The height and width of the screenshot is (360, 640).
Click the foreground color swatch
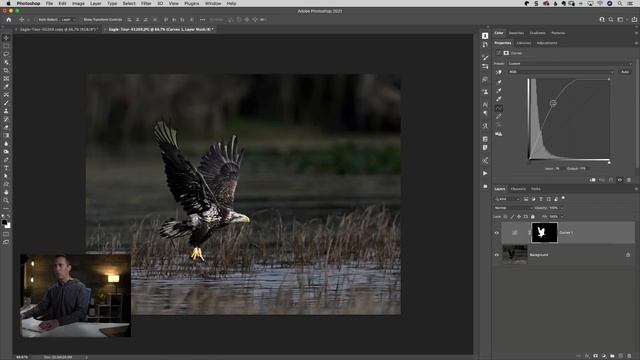pyautogui.click(x=4, y=222)
